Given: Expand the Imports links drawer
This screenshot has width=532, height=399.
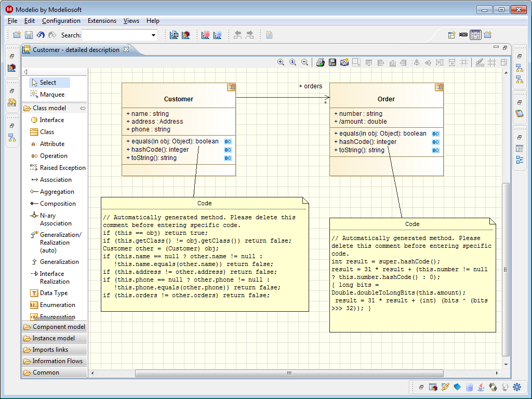Looking at the screenshot, I should [54, 350].
